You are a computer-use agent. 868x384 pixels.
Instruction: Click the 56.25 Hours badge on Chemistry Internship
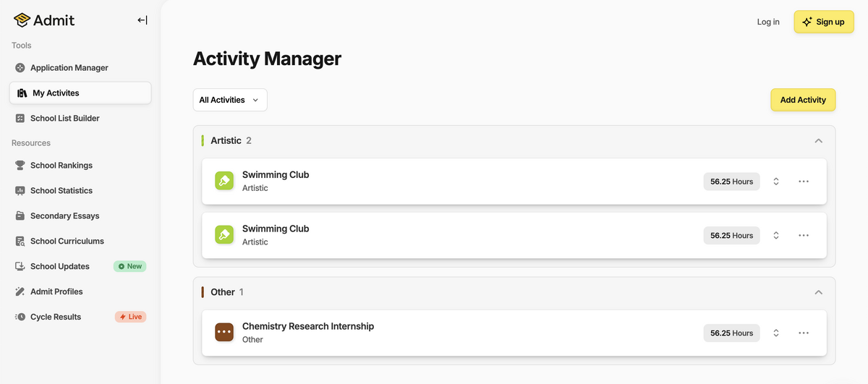click(731, 333)
